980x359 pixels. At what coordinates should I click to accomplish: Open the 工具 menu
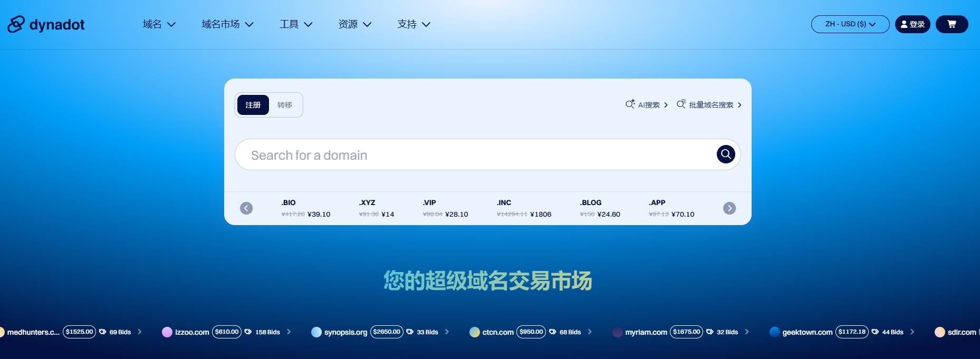click(296, 24)
